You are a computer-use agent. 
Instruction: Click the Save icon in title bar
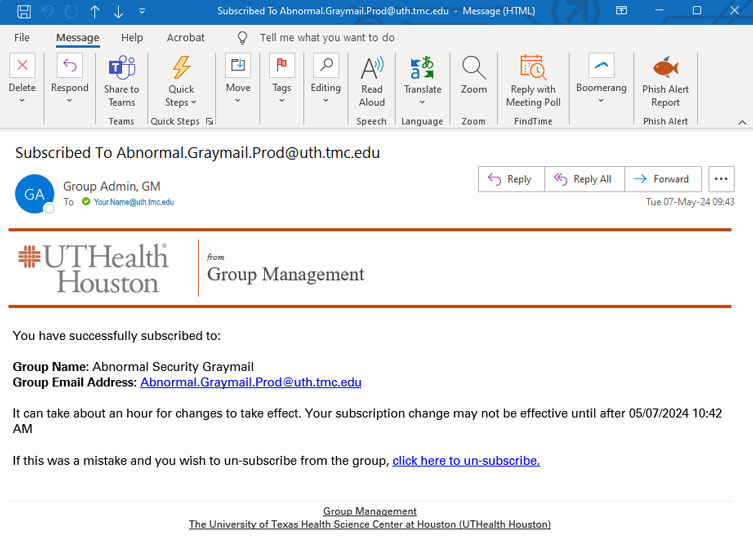click(24, 11)
